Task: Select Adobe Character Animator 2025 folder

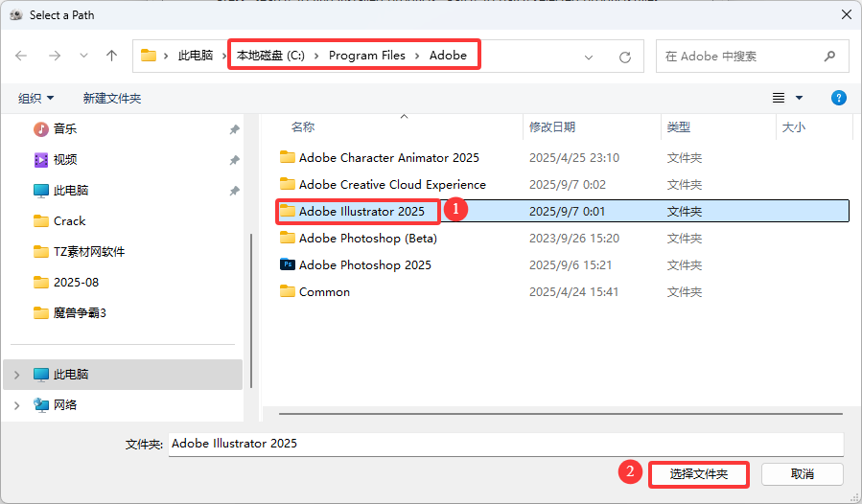Action: [388, 158]
